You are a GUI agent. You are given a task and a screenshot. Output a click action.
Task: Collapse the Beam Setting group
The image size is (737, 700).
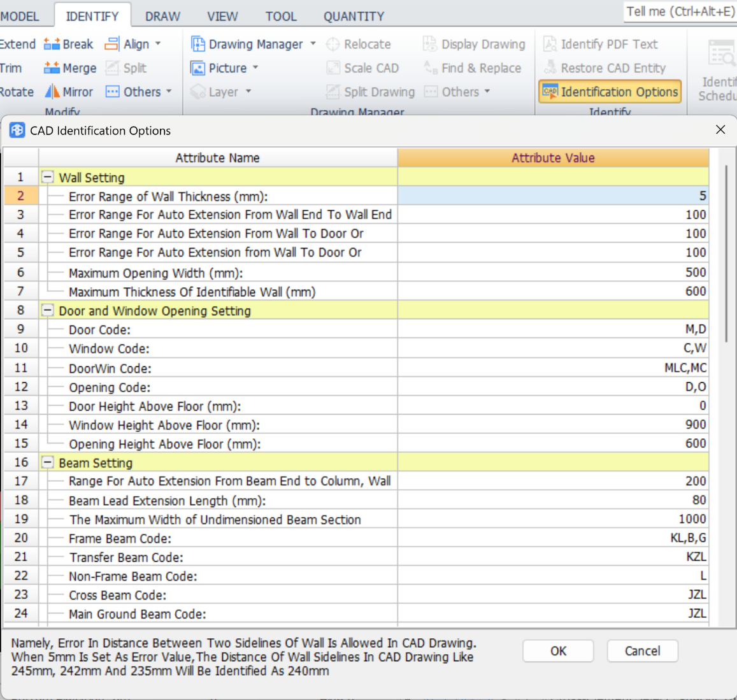[48, 462]
